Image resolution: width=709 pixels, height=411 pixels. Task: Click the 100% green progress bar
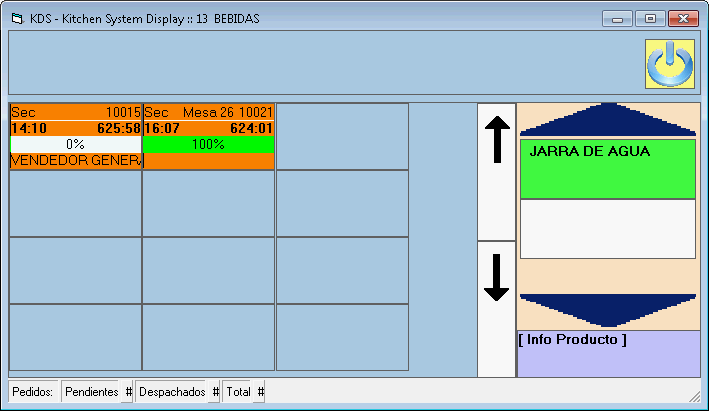(209, 144)
